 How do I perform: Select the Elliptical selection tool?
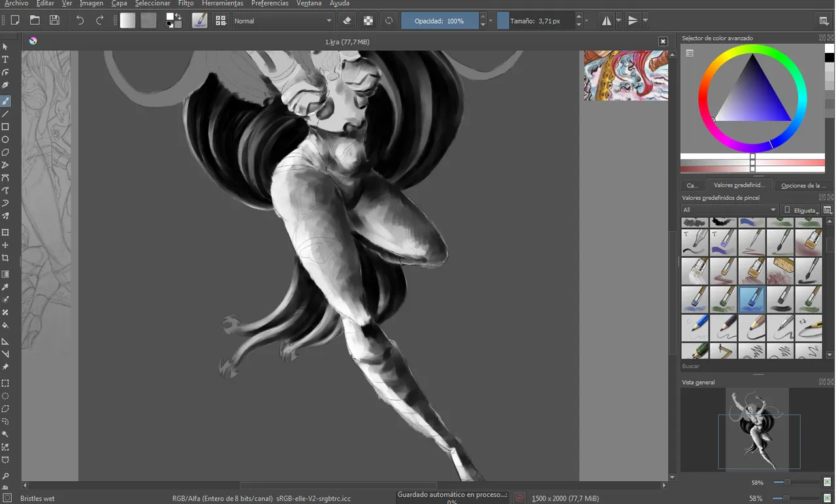[x=5, y=396]
